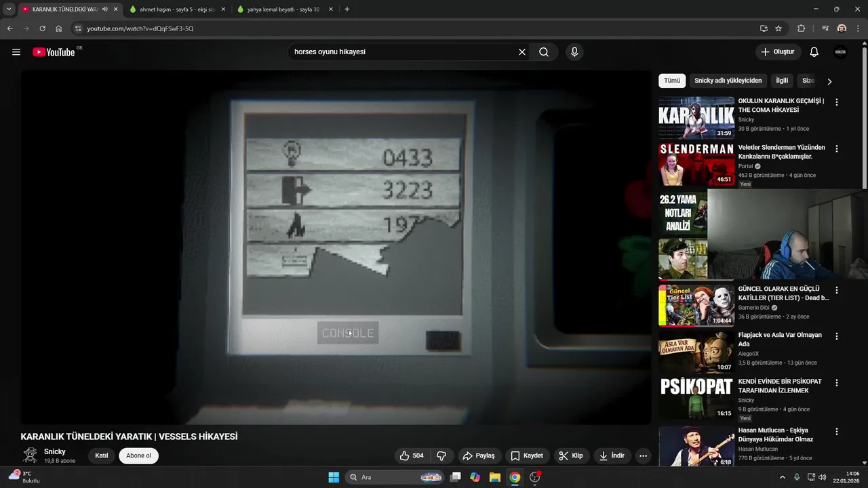Open File Explorer from taskbar
This screenshot has height=488, width=868.
[x=495, y=477]
